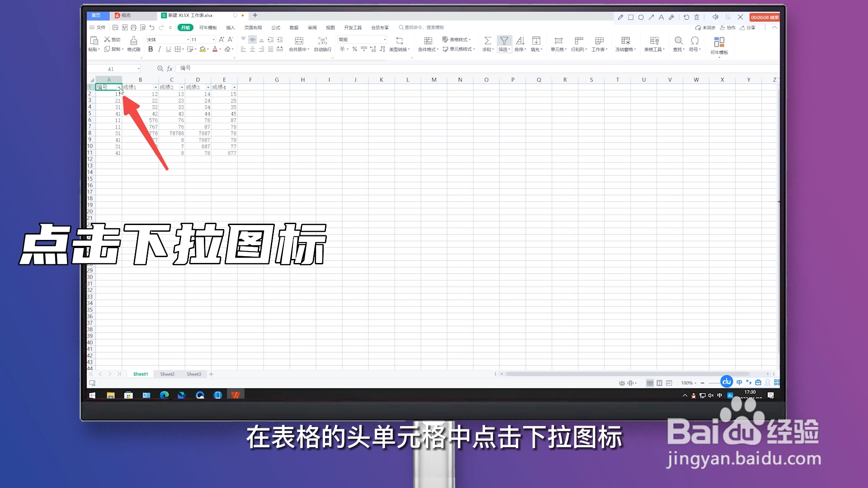Click the Σ AutoSum (求和) icon
The width and height of the screenshot is (868, 488).
point(488,41)
